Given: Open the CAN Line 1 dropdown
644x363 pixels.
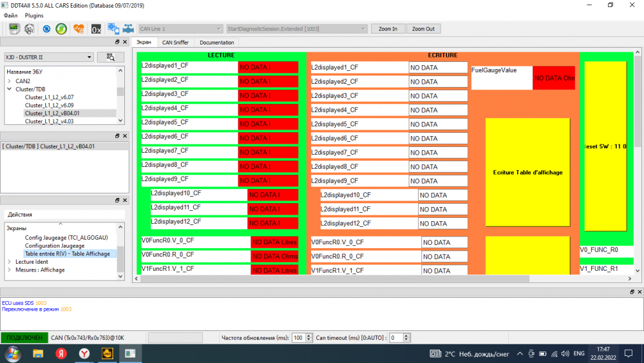Looking at the screenshot, I should [x=180, y=29].
